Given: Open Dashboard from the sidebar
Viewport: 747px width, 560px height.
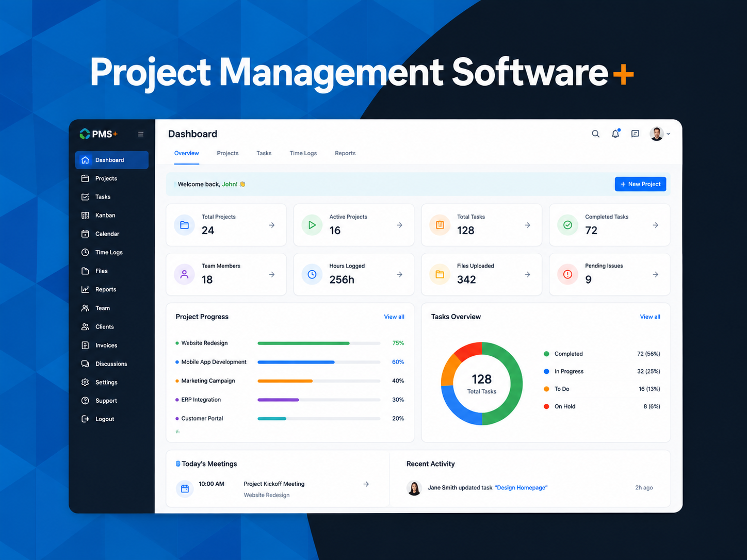Looking at the screenshot, I should (x=111, y=160).
